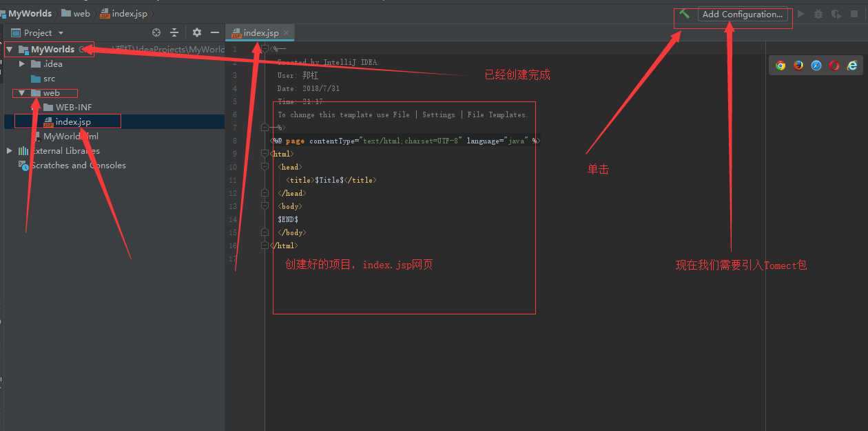Click the Scroll from Source target icon
The height and width of the screenshot is (431, 868).
(x=156, y=32)
